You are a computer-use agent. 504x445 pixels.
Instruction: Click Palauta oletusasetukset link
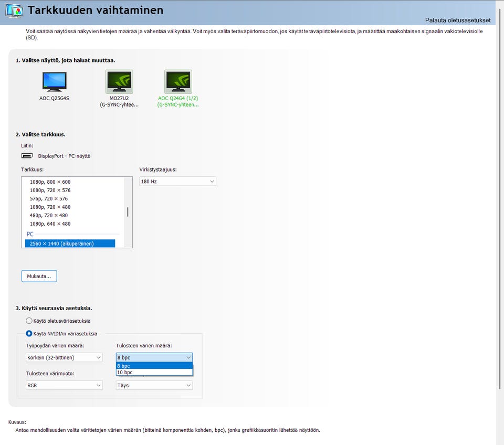coord(458,20)
